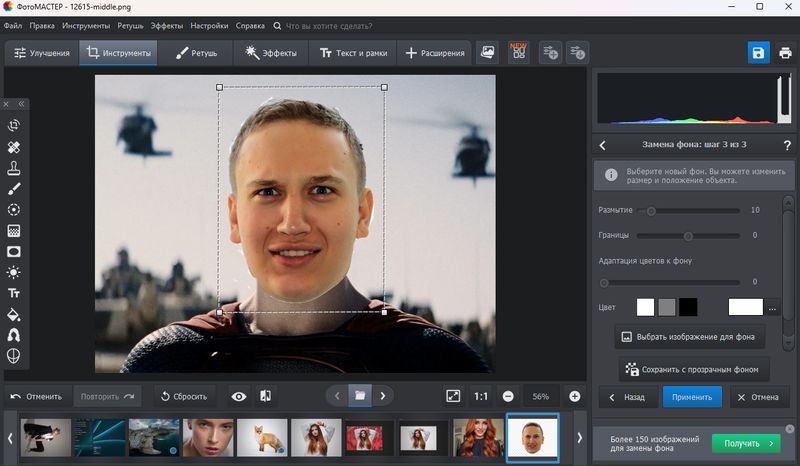
Task: Select the paint bucket fill tool
Action: 14,314
